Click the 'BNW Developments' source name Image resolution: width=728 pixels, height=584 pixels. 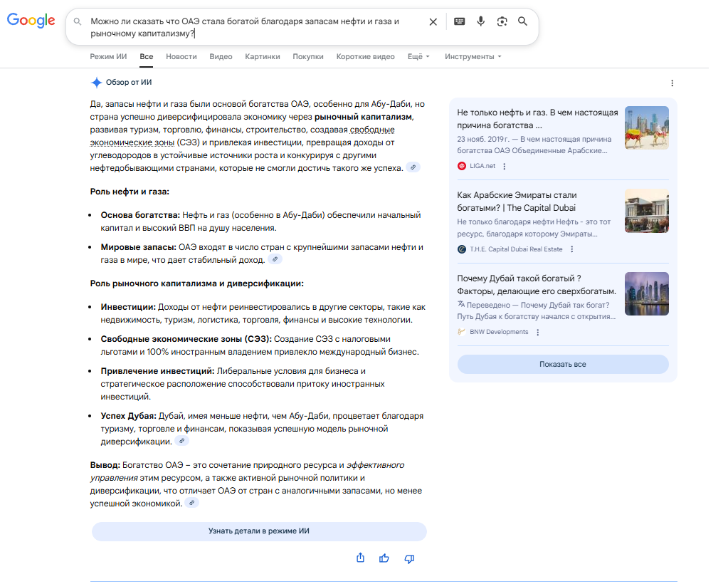click(x=499, y=332)
